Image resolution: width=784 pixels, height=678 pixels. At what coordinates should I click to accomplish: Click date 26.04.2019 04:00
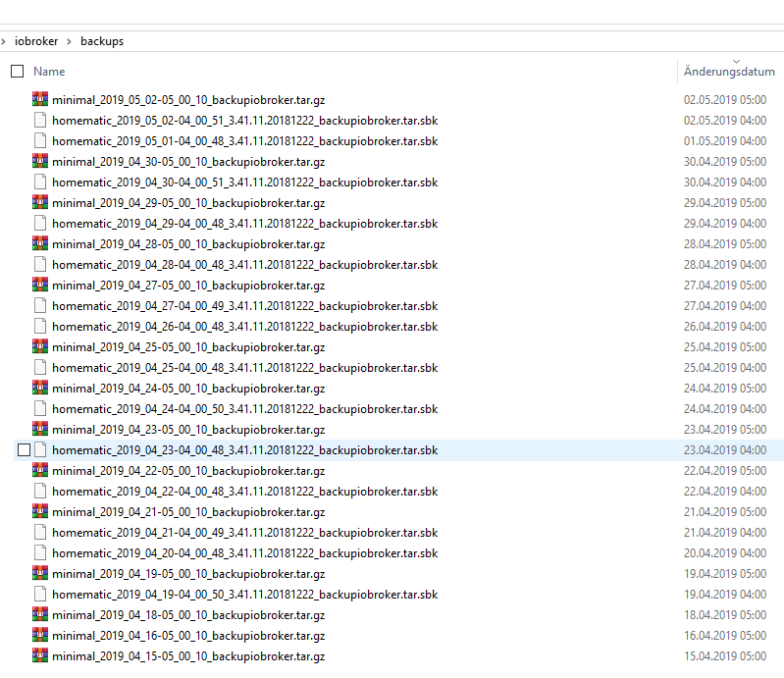coord(725,326)
